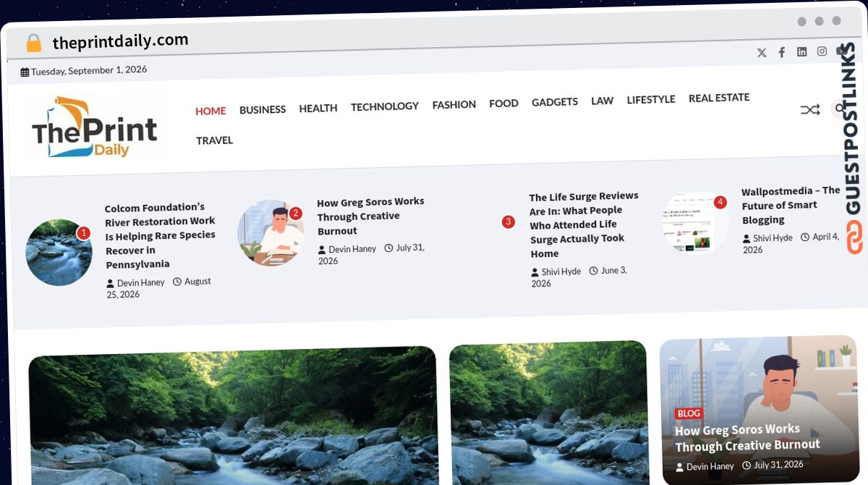The width and height of the screenshot is (868, 485).
Task: Click July 31, 2026 on featured card
Action: (x=773, y=465)
